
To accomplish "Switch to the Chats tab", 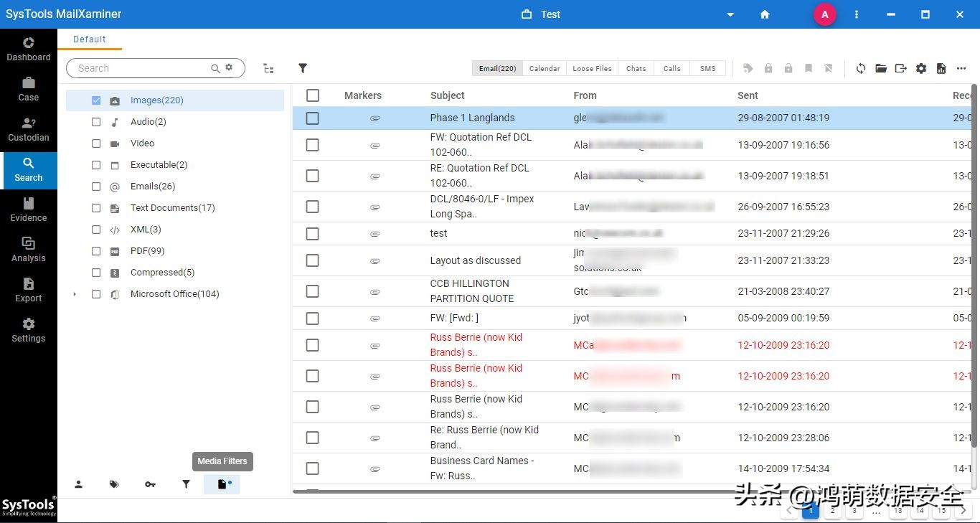I will point(636,68).
